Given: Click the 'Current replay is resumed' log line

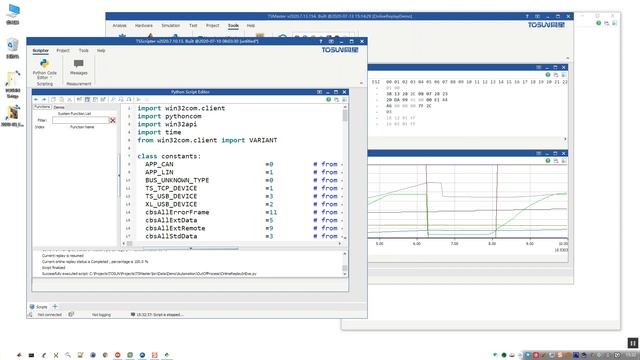Looking at the screenshot, I should point(63,256).
